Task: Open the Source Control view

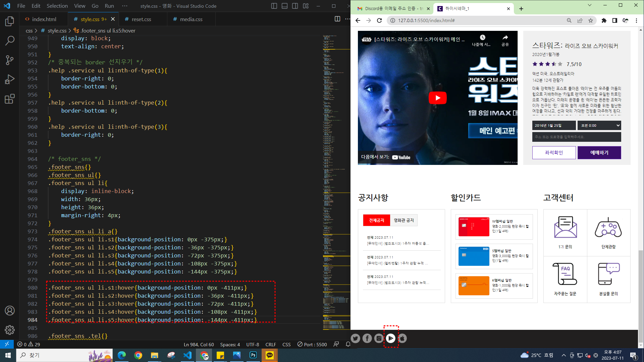Action: (10, 60)
